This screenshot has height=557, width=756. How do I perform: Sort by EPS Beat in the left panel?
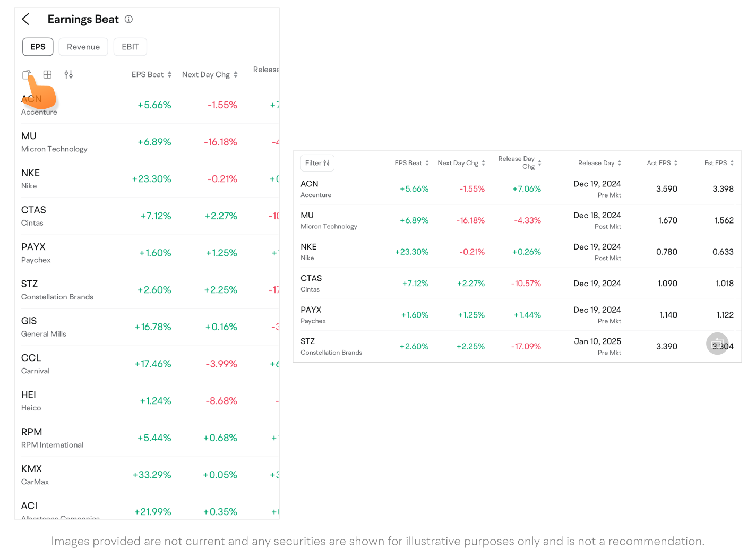point(151,75)
